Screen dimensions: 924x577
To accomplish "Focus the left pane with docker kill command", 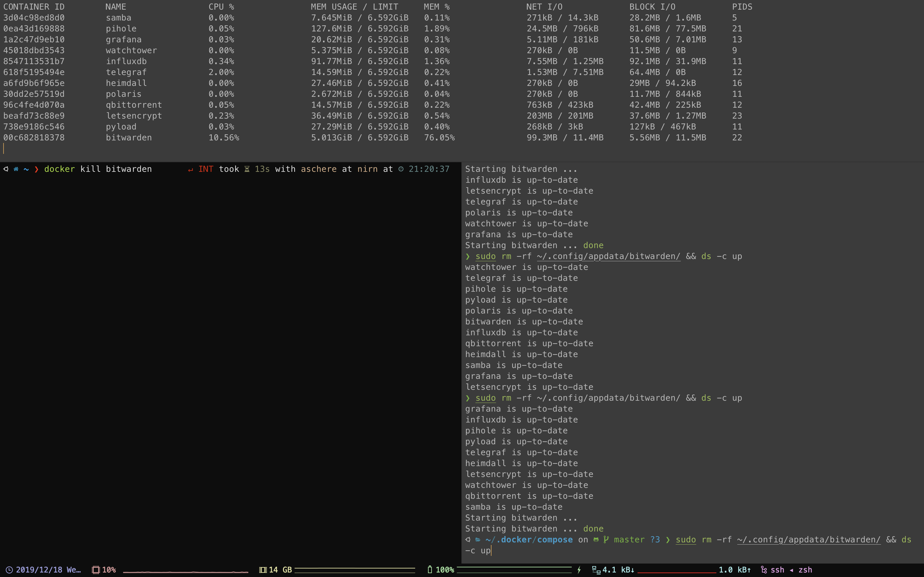I will pos(229,343).
